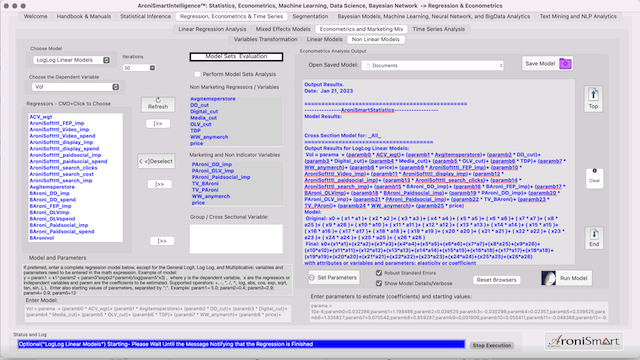Enable Perform Model Sets Analysis checkbox
The width and height of the screenshot is (640, 360).
click(x=198, y=74)
